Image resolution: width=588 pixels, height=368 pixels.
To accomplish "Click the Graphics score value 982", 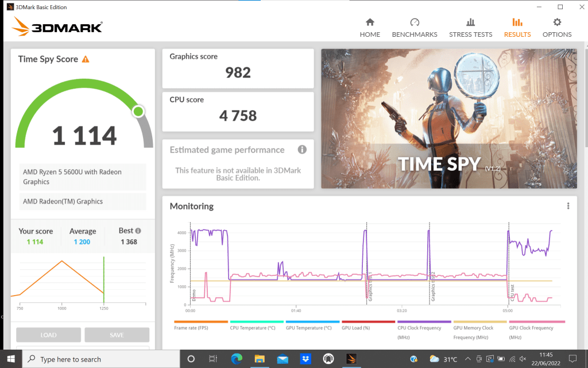I will 238,72.
